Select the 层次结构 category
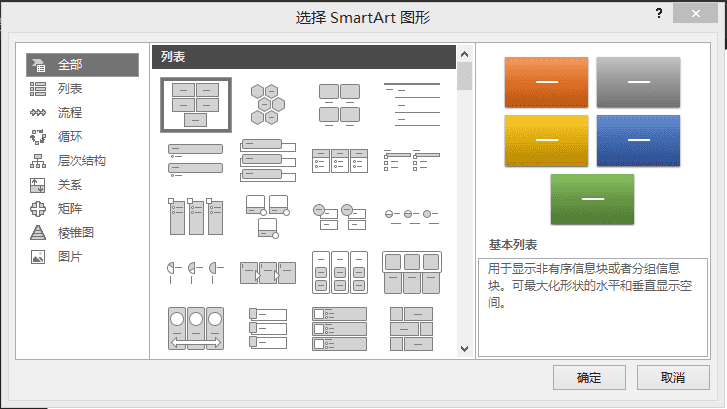 click(83, 161)
